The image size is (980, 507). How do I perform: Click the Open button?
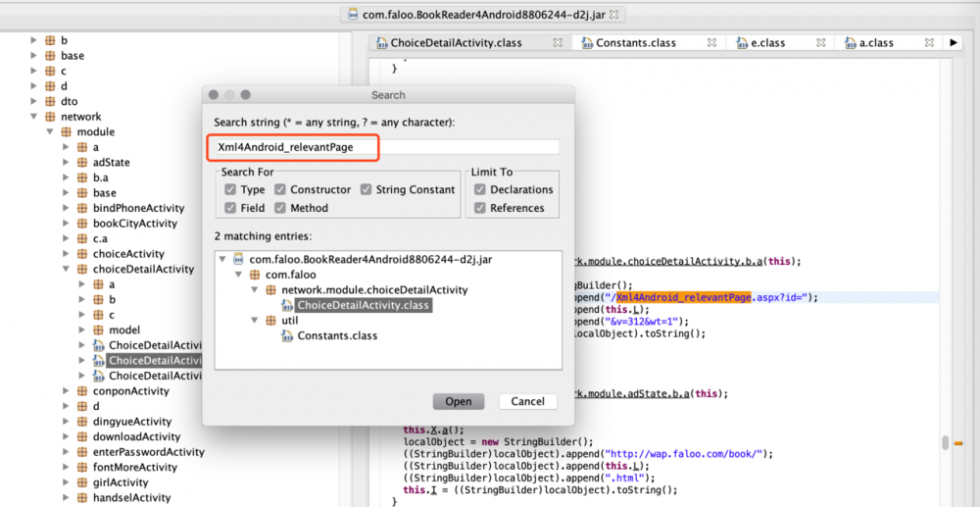point(458,401)
